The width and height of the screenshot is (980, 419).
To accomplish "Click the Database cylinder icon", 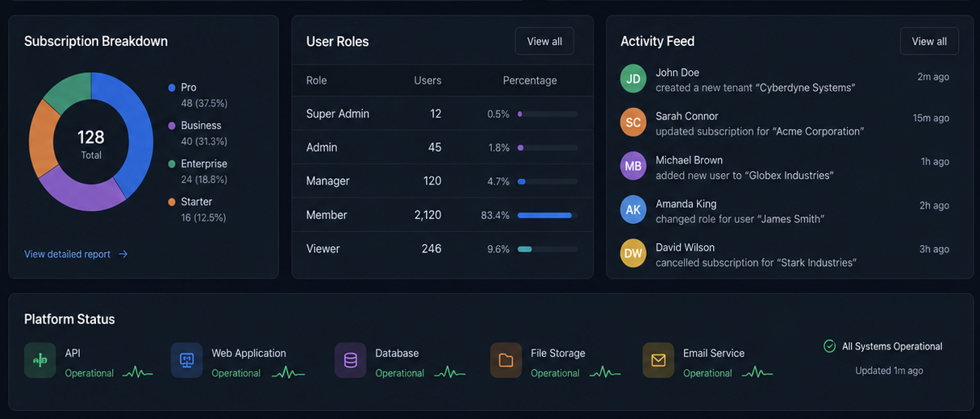I will tap(350, 360).
